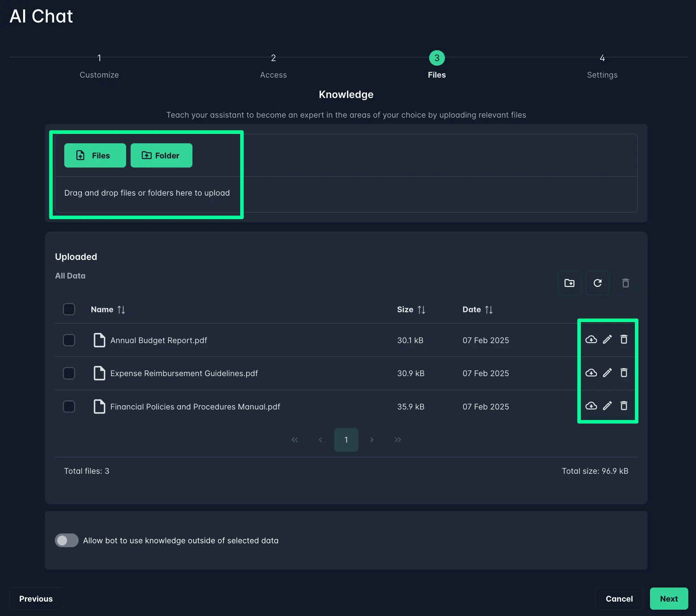Click the Folder upload button
This screenshot has height=616, width=696.
pyautogui.click(x=161, y=155)
